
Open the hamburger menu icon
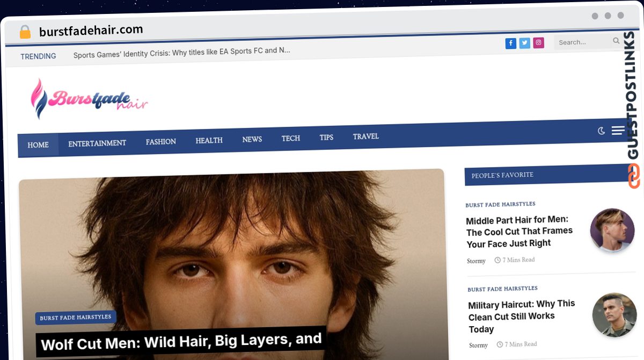click(618, 131)
